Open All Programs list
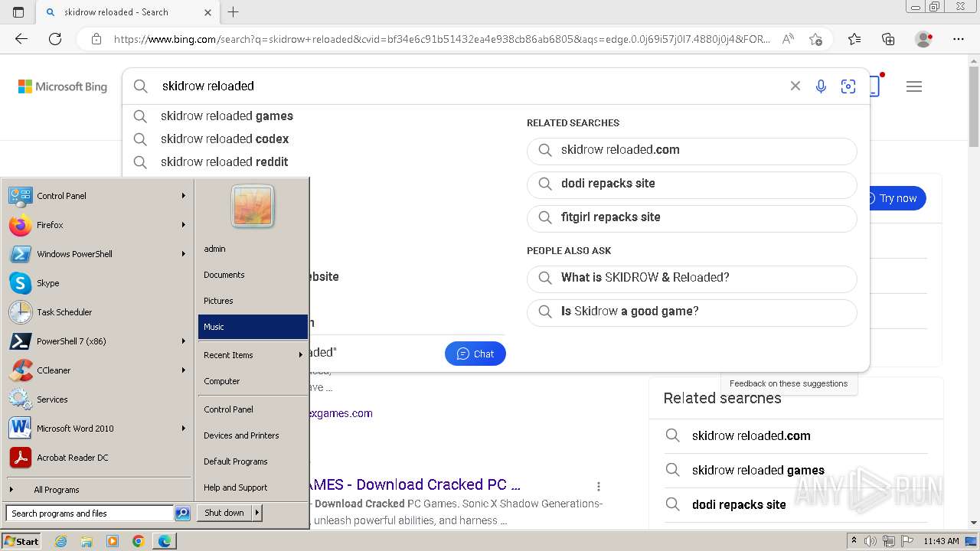The image size is (980, 551). click(98, 490)
